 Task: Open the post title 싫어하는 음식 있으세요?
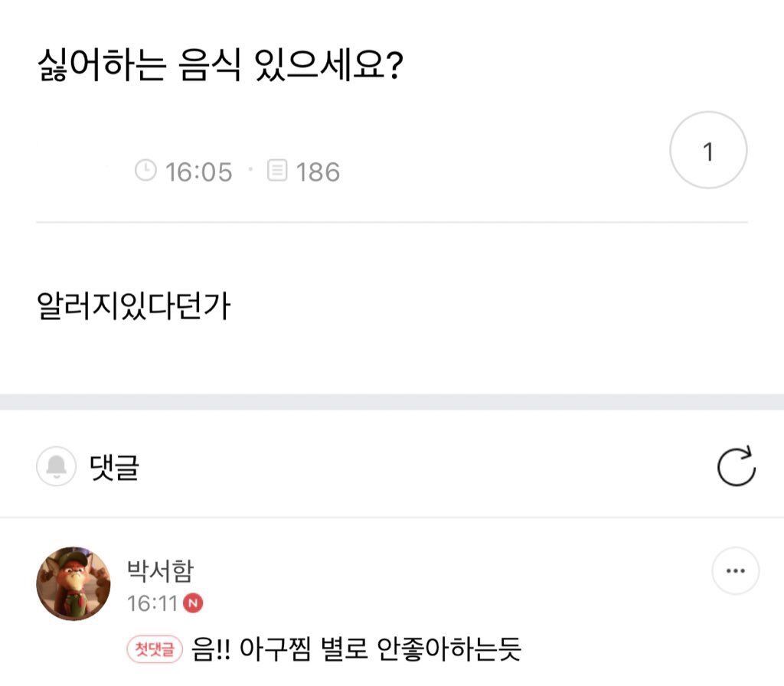click(220, 65)
